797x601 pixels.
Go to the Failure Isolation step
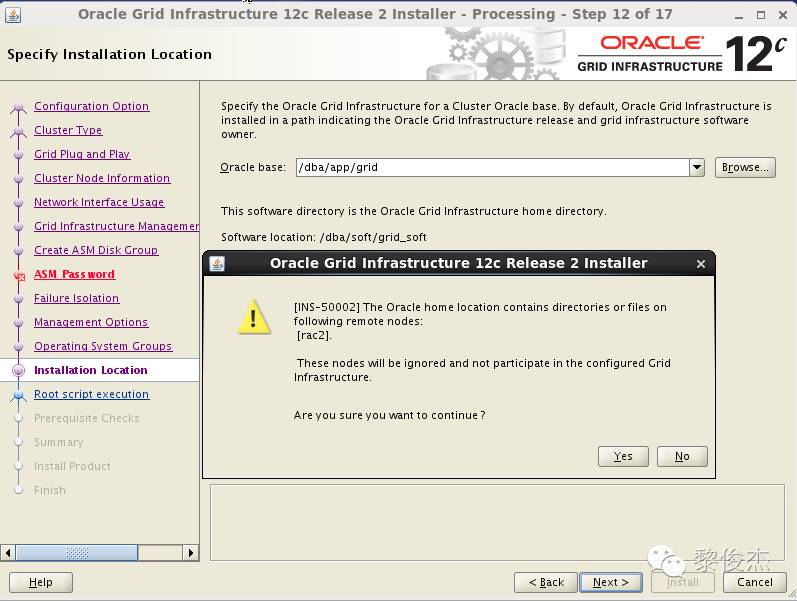[76, 298]
